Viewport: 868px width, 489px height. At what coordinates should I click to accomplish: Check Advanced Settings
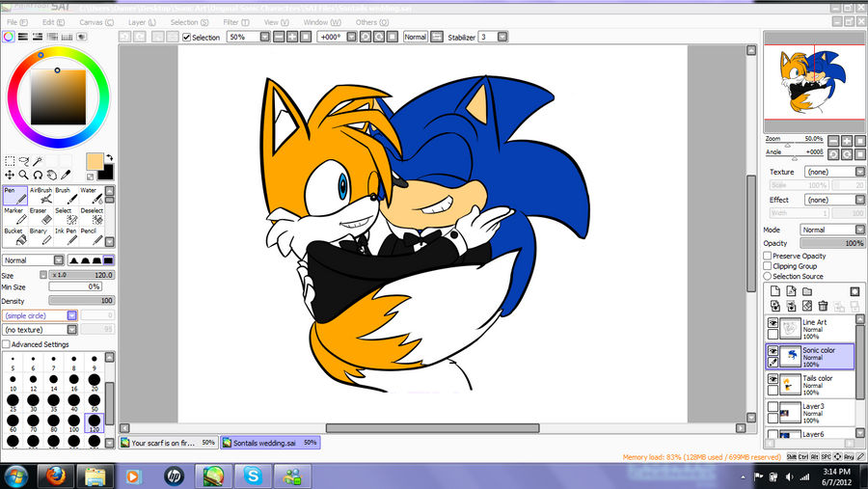coord(6,344)
